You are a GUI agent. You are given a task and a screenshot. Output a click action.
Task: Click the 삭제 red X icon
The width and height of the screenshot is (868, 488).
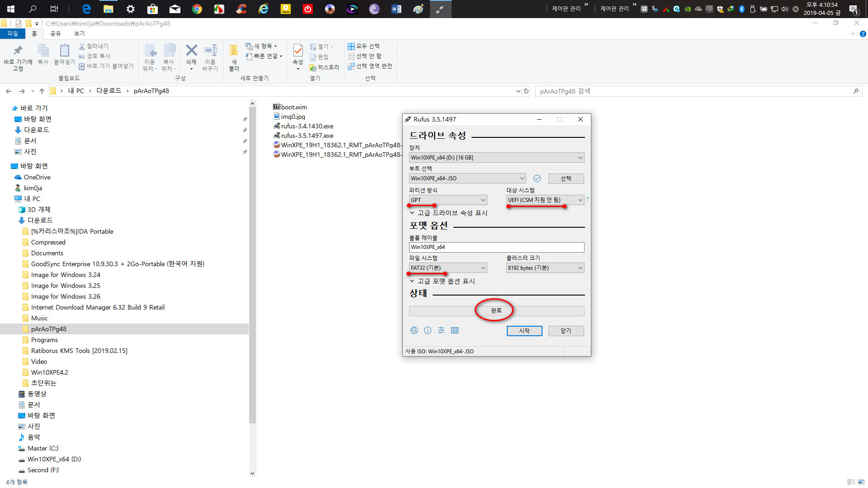(x=192, y=50)
